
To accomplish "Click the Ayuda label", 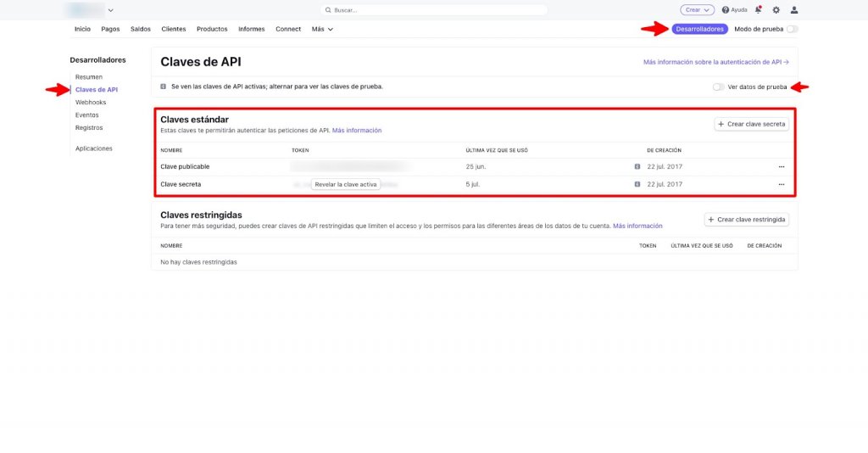I will 739,10.
